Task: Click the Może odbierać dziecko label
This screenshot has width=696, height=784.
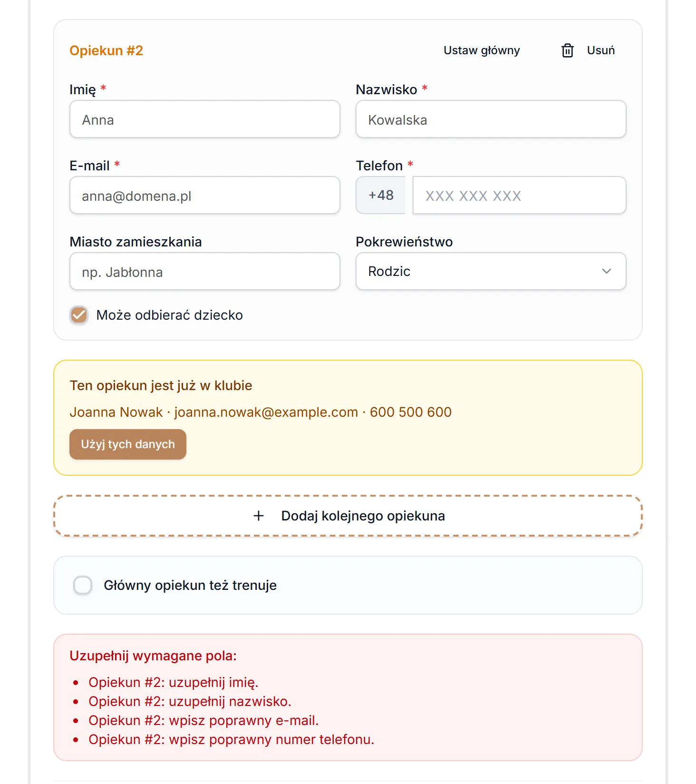Action: pos(170,315)
